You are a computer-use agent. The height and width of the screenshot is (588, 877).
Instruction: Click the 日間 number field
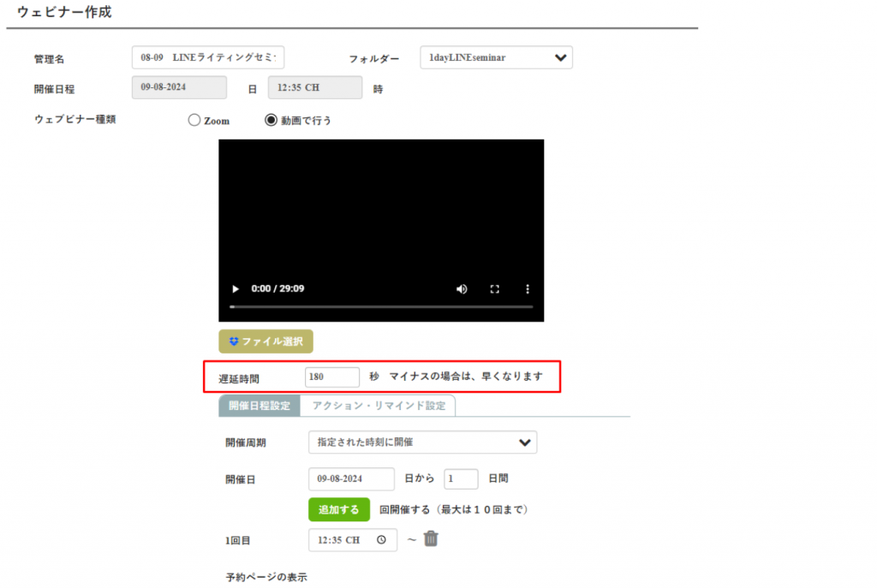461,479
